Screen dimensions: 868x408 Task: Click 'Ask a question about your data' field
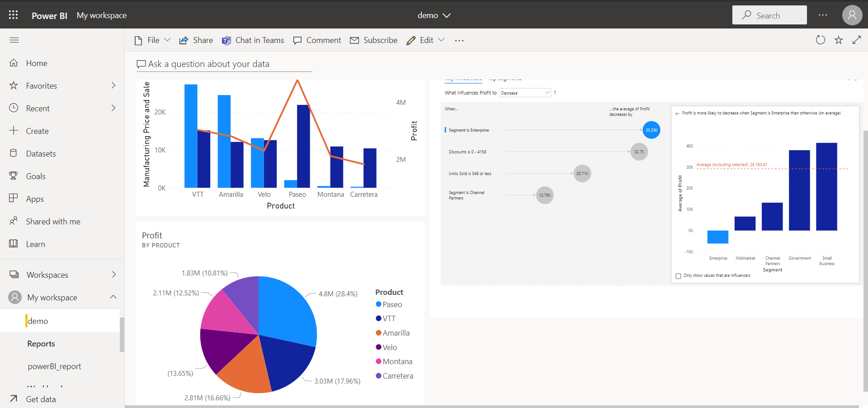point(224,64)
